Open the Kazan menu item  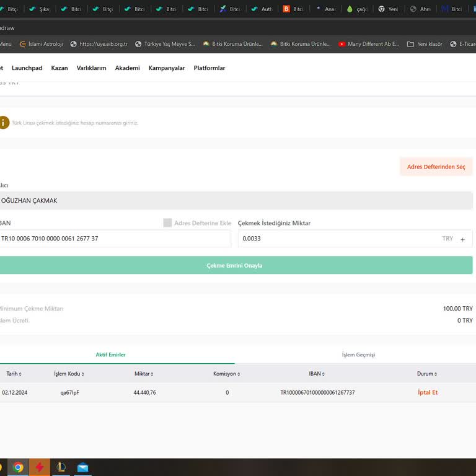59,68
